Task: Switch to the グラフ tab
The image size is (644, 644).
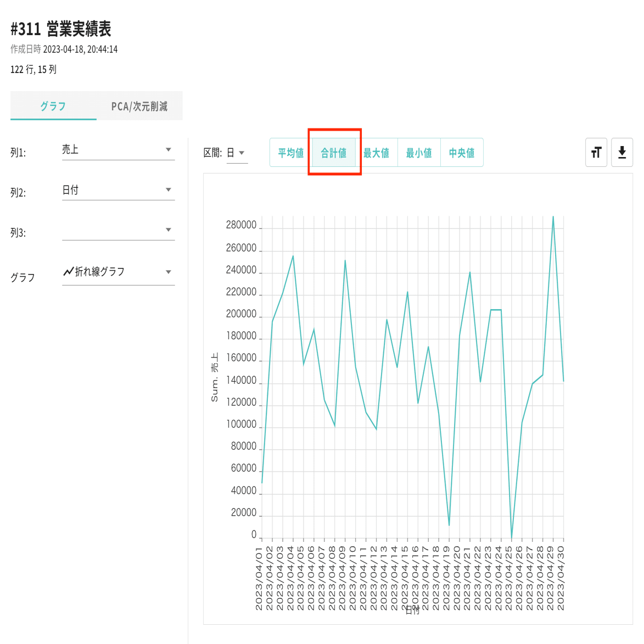Action: 53,106
